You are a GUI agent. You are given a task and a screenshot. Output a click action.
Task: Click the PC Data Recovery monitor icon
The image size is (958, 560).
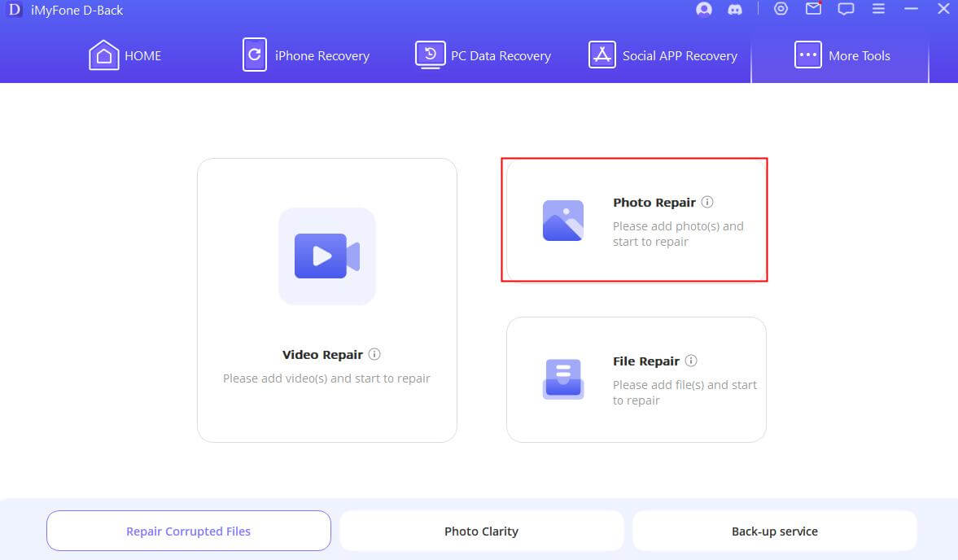click(430, 55)
